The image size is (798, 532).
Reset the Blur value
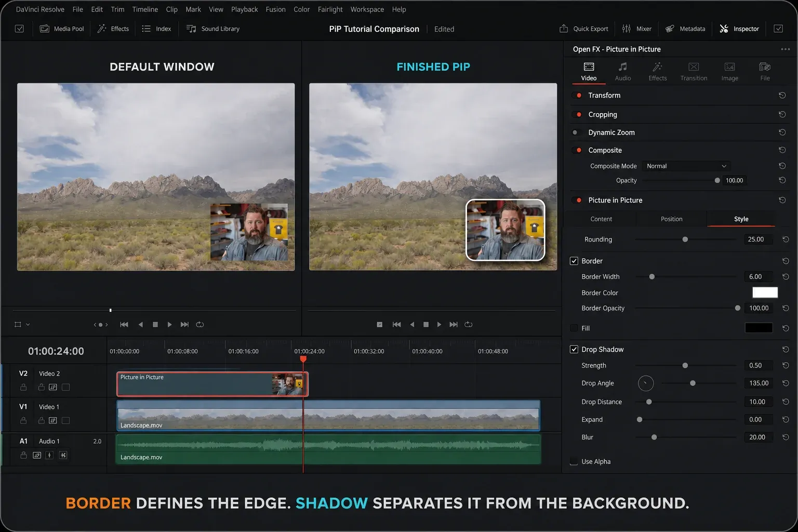pos(786,437)
